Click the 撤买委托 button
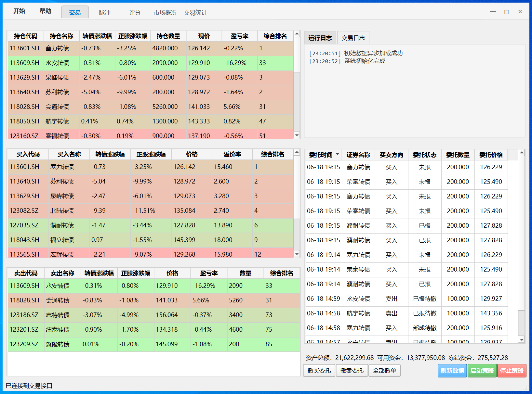The width and height of the screenshot is (532, 394). (x=319, y=371)
